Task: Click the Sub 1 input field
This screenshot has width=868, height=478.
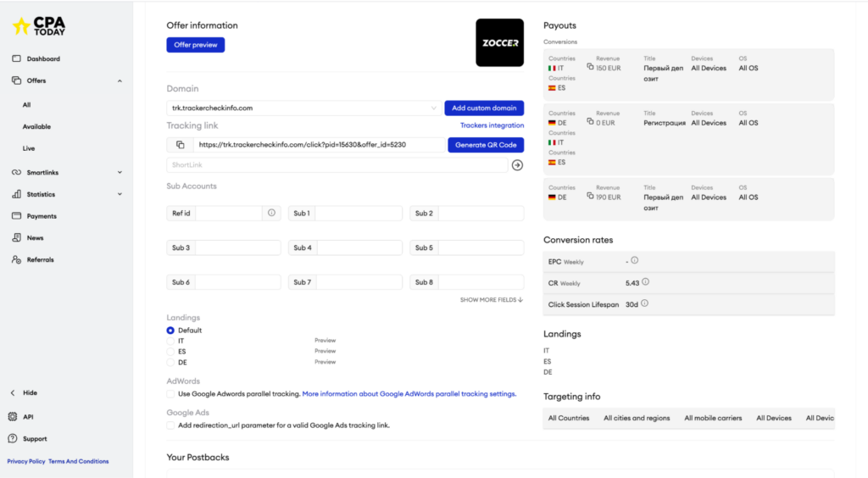Action: [x=359, y=213]
